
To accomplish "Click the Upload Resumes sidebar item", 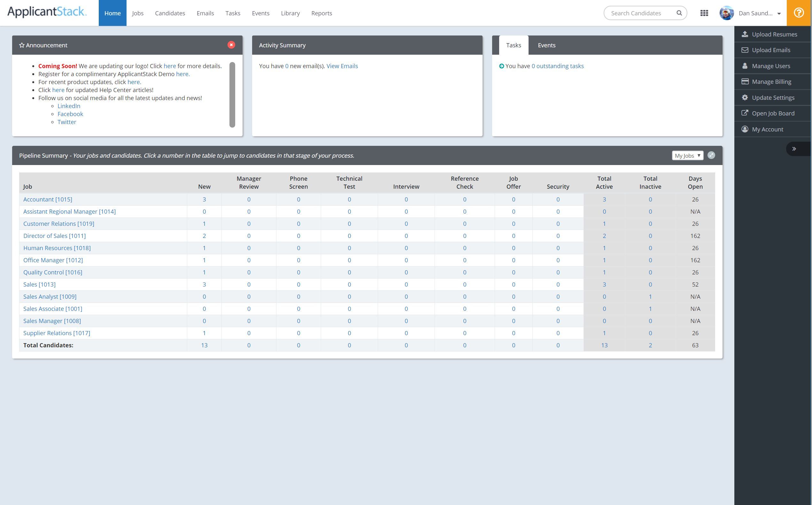I will 774,35.
